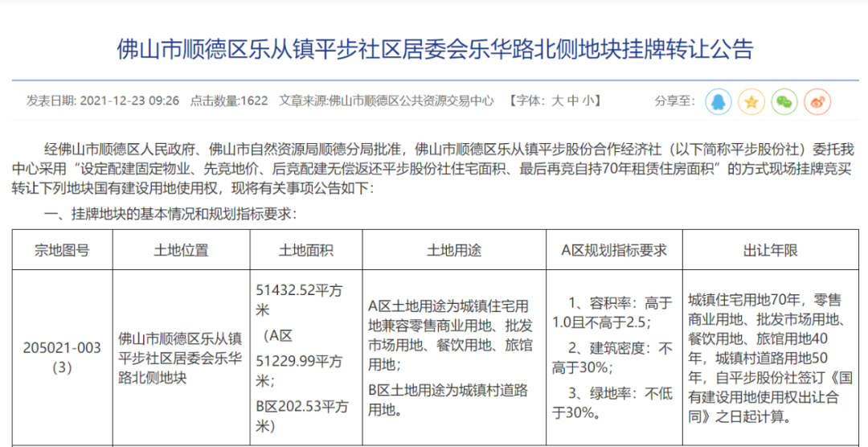Share the article to Sina Weibo

pyautogui.click(x=817, y=101)
